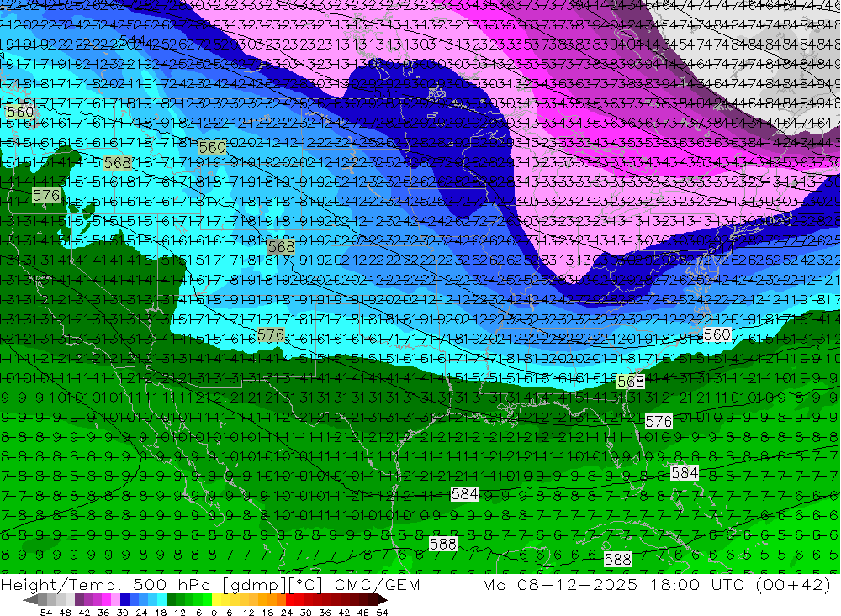Screen dimensions: 841x616
Task: Pick the dark green legend swatch at -18
Action: [171, 599]
